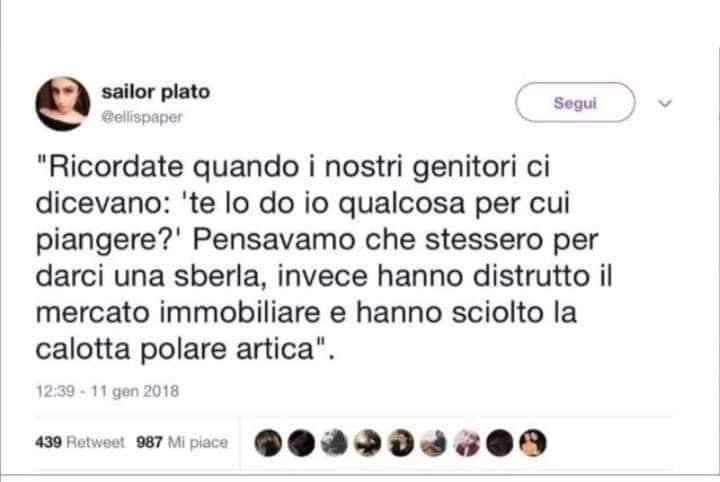720x482 pixels.
Task: Open sailor plato's profile picture
Action: [63, 103]
